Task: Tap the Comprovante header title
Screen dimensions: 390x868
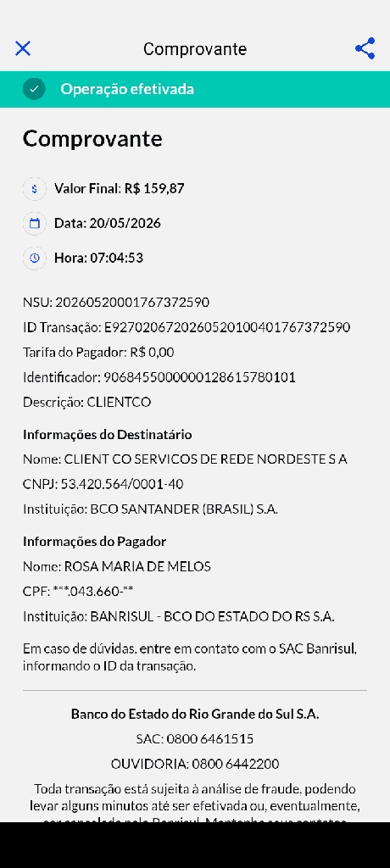Action: (195, 48)
